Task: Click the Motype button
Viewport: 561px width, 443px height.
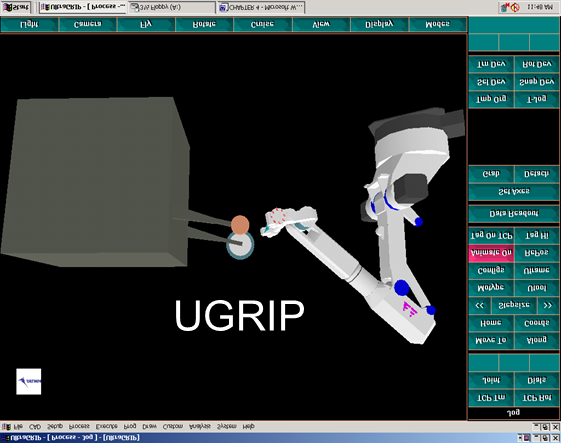Action: tap(491, 288)
